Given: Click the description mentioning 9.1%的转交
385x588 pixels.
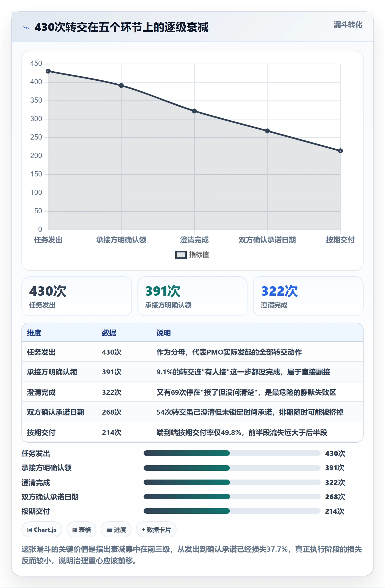Looking at the screenshot, I should (x=243, y=372).
